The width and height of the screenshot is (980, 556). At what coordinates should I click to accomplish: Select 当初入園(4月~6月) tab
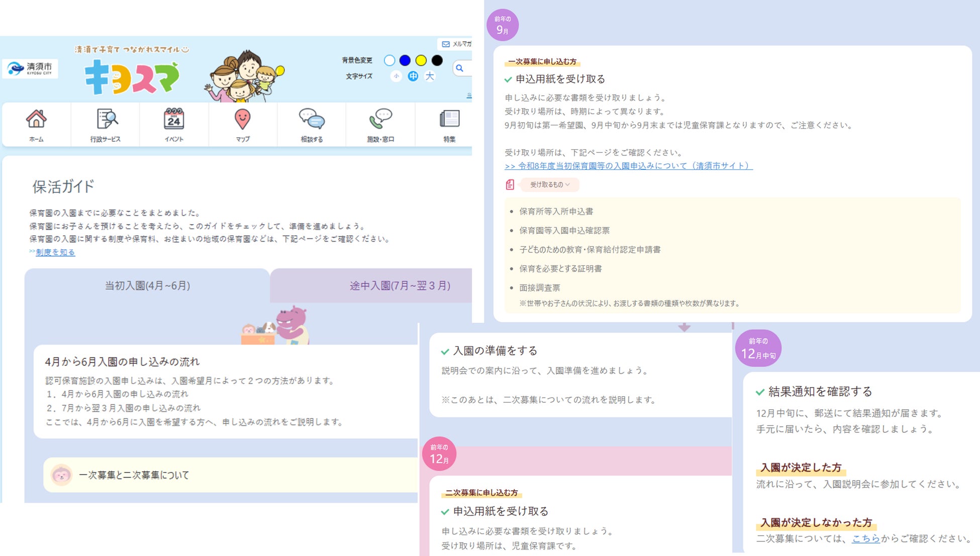coord(147,286)
